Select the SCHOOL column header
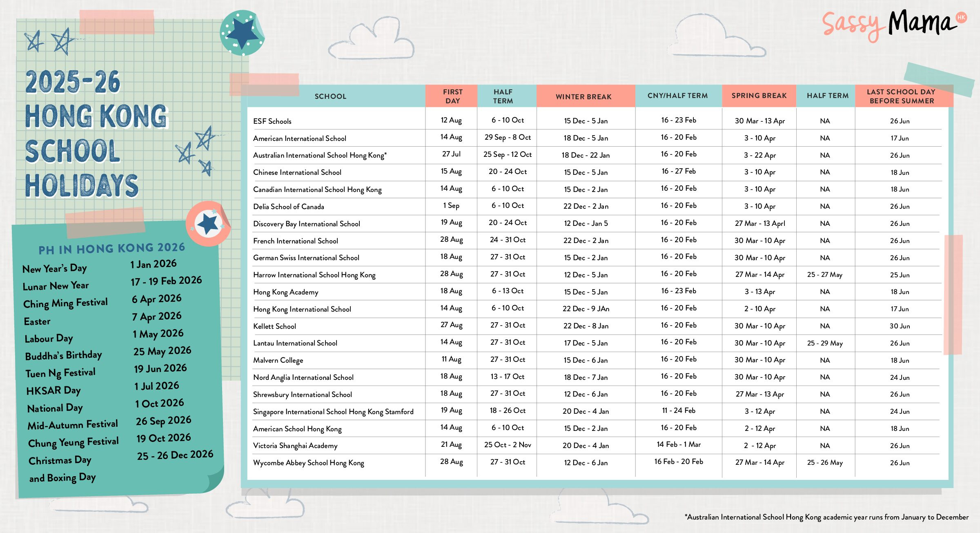This screenshot has width=980, height=533. click(x=330, y=96)
